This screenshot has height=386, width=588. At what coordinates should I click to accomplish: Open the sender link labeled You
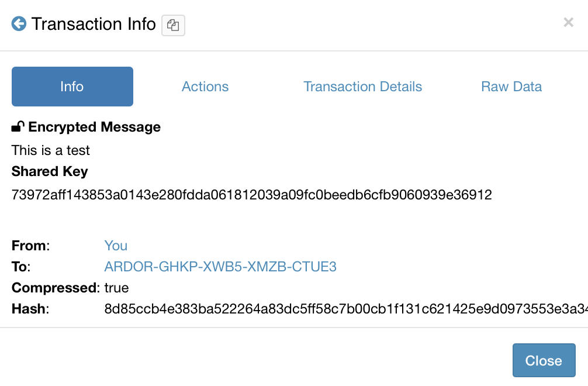point(116,246)
